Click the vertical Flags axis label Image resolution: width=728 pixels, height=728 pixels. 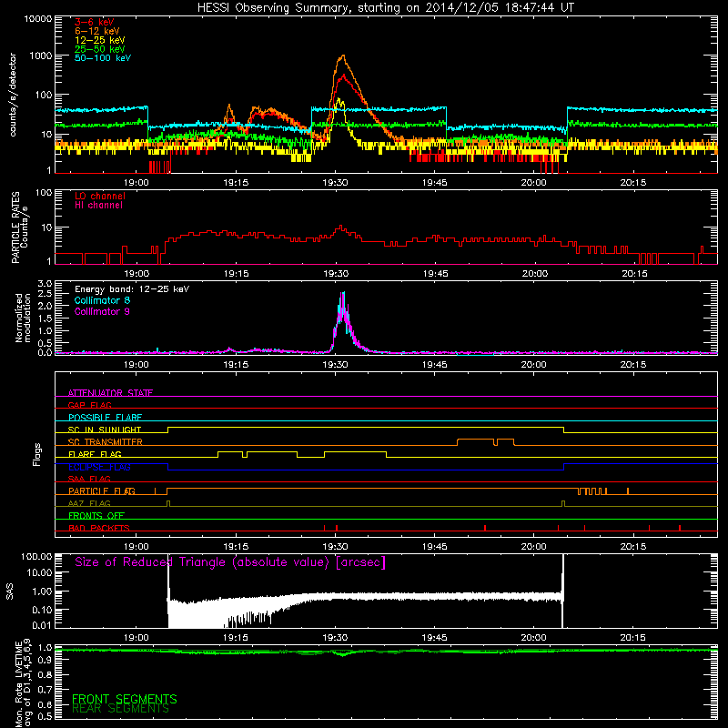37,454
